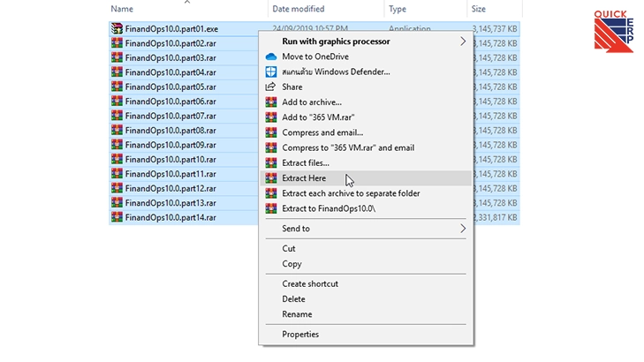This screenshot has height=362, width=644.
Task: Click the 2,331,817 KB size value
Action: click(496, 217)
